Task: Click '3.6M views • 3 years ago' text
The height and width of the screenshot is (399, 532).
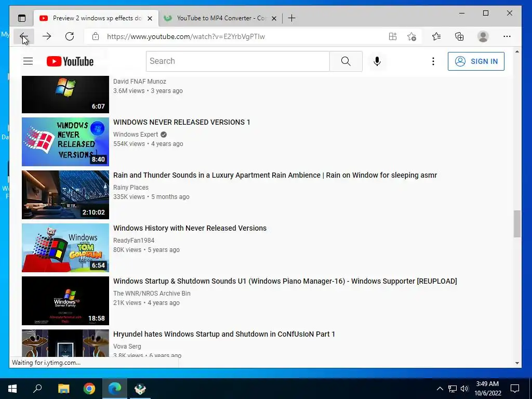Action: [x=148, y=91]
